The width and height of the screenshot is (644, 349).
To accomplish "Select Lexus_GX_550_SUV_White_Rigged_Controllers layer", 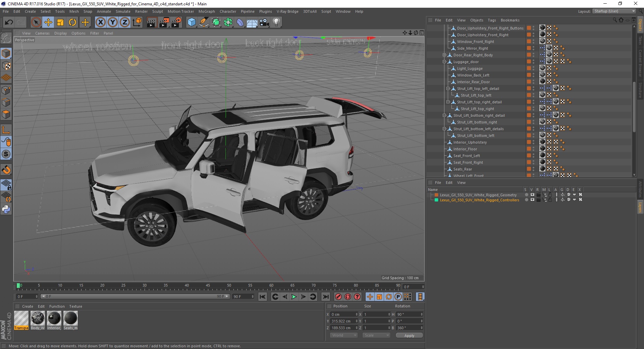I will [x=479, y=200].
